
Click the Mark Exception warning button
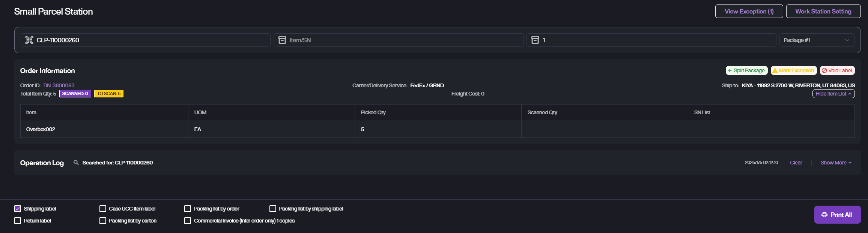793,70
